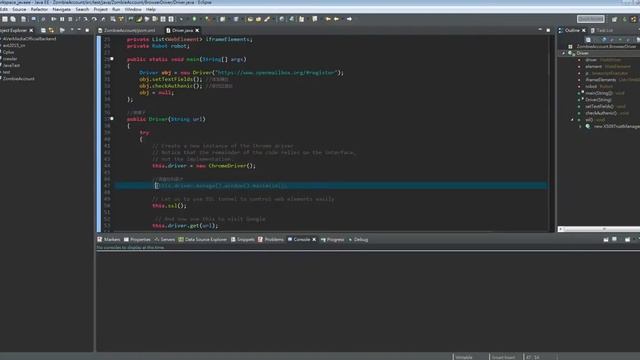Select the crawler project
The width and height of the screenshot is (640, 360).
[x=10, y=59]
